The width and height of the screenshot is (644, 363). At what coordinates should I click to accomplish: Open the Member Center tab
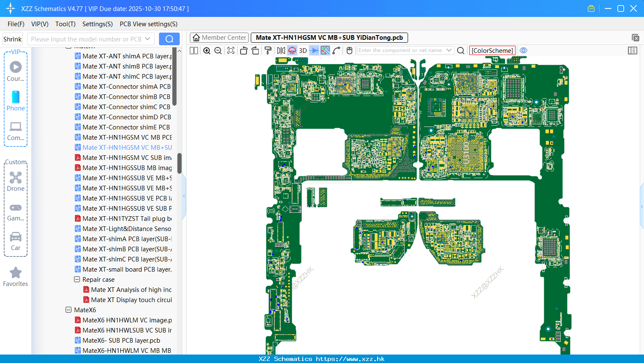219,38
